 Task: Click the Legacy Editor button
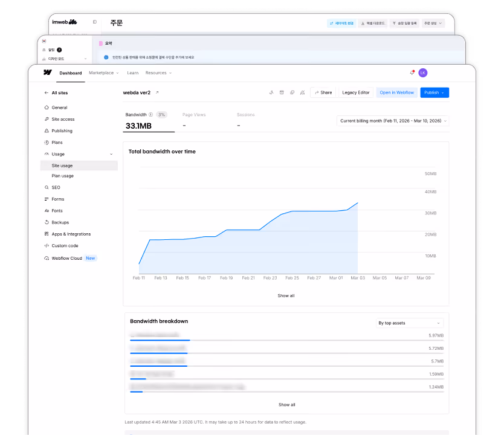click(356, 92)
